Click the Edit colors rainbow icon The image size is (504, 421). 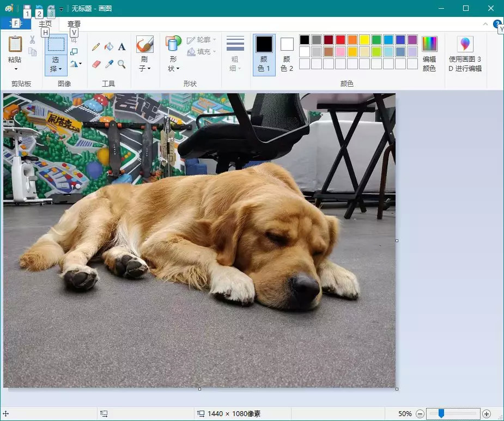click(429, 44)
